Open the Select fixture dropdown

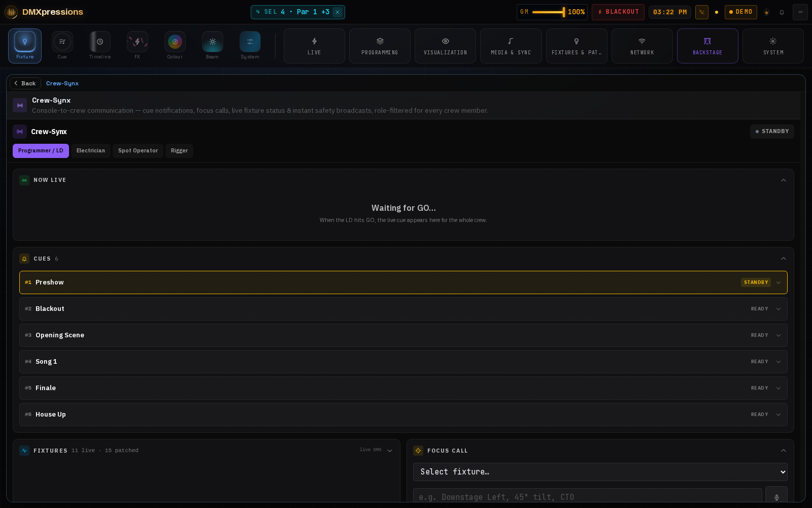coord(600,472)
